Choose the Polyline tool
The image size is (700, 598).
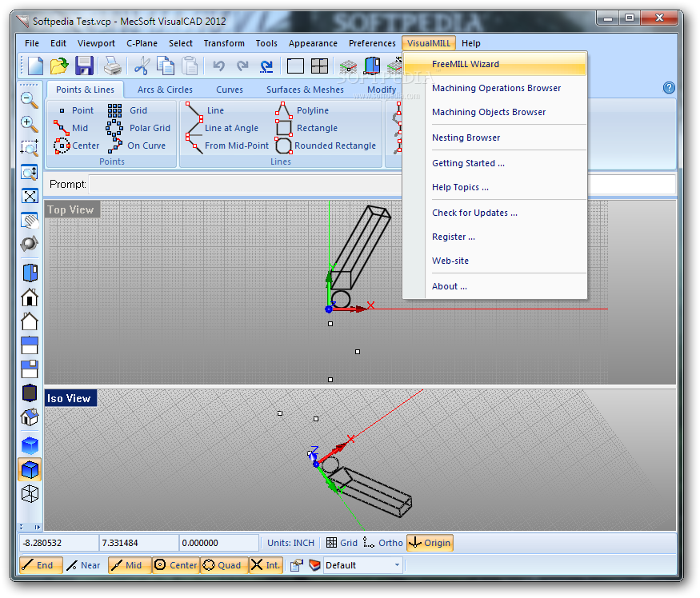pos(302,110)
